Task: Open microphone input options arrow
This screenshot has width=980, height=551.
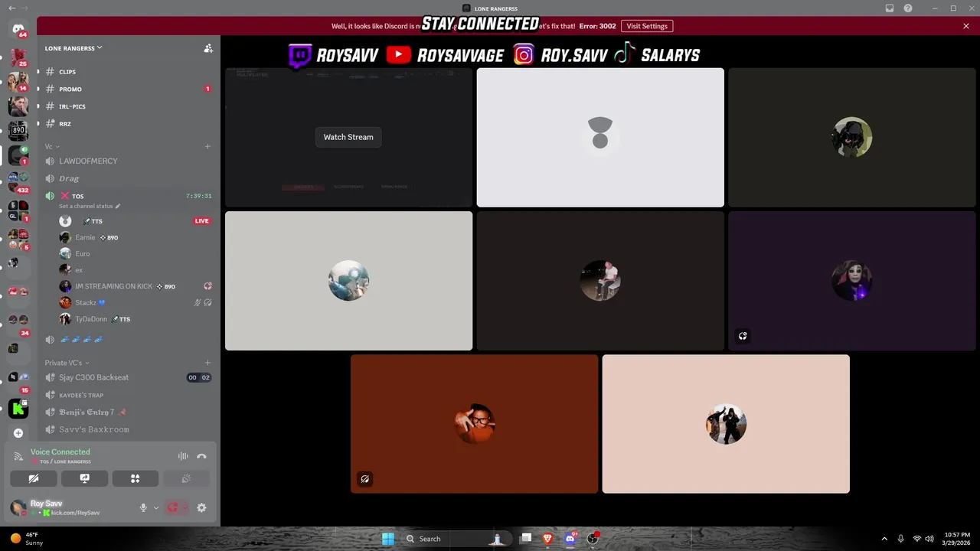Action: [156, 507]
